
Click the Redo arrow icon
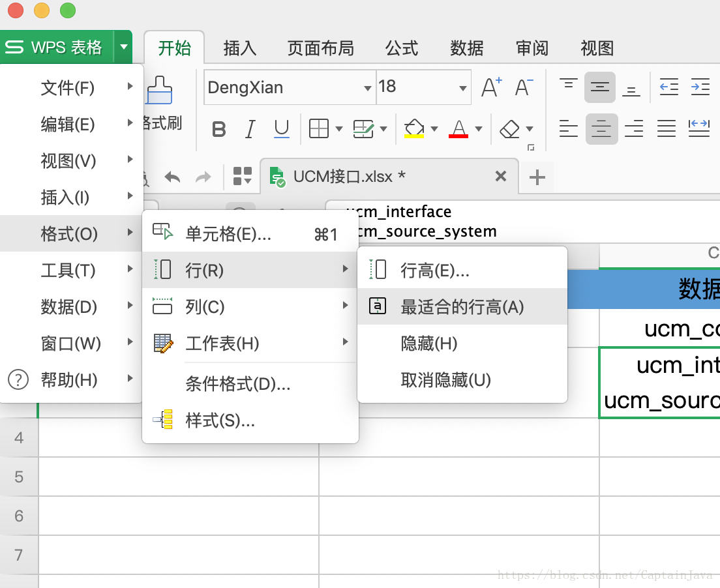point(203,177)
